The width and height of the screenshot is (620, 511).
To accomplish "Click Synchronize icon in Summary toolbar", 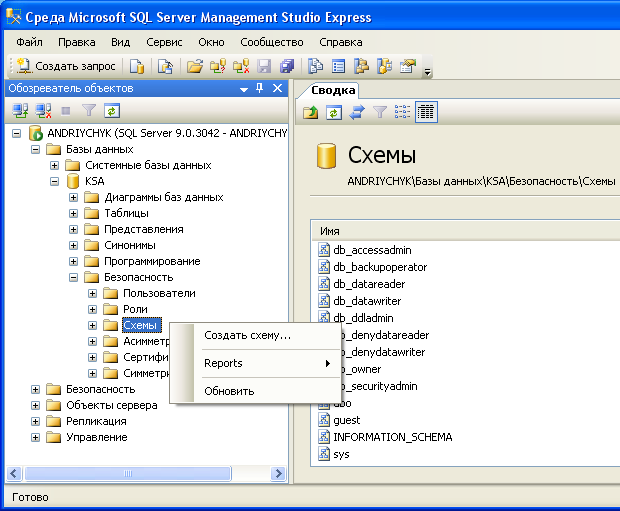I will [x=357, y=112].
